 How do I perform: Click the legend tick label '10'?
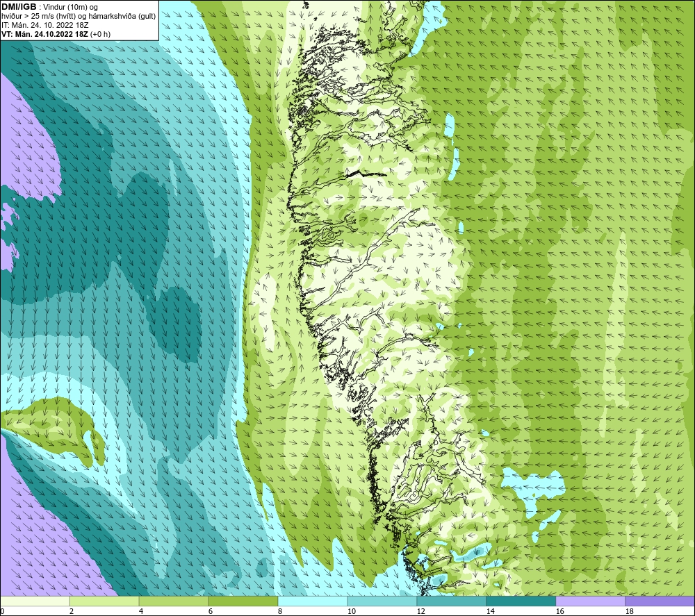pos(352,611)
